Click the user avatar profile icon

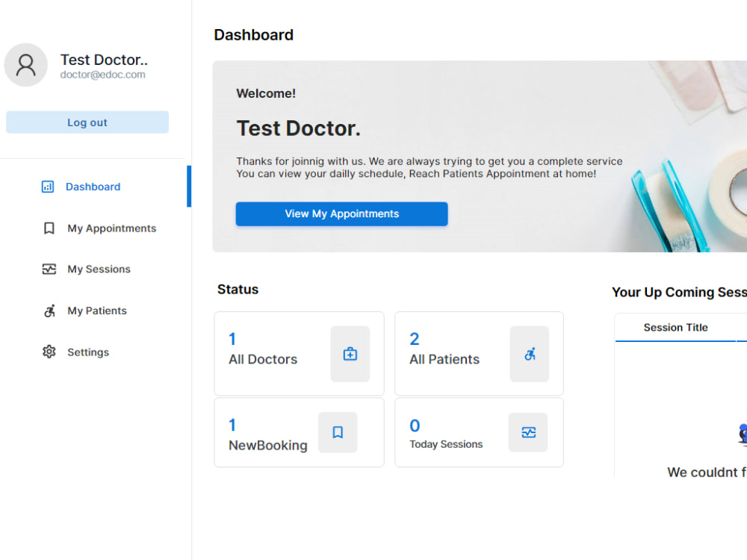(x=25, y=65)
